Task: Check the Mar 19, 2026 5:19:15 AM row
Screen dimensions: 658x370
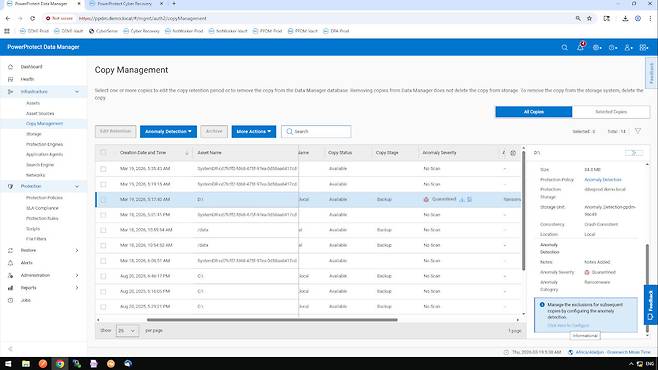Action: (103, 184)
